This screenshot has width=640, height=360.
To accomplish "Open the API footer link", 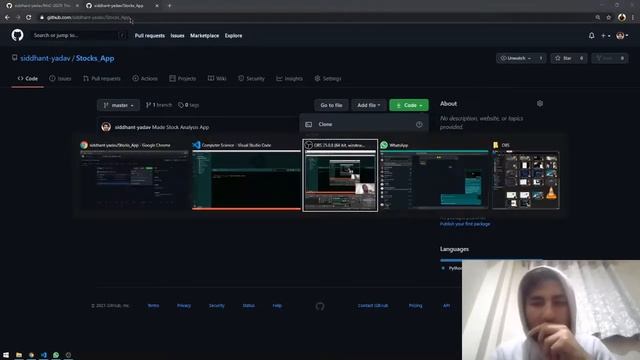I will pyautogui.click(x=447, y=306).
